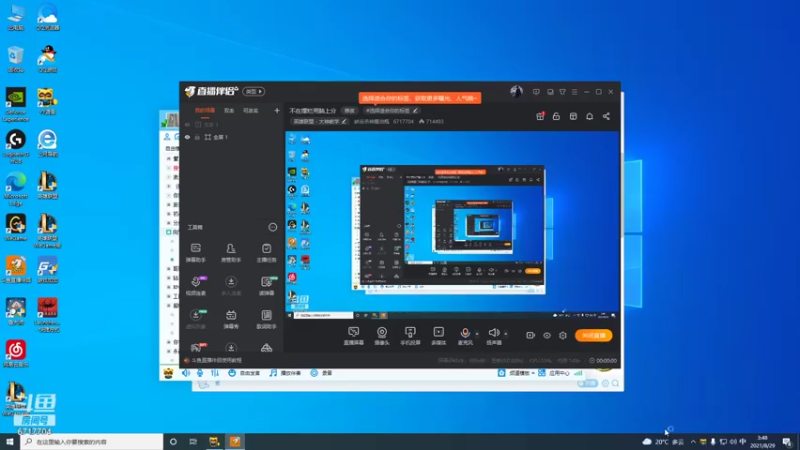
Task: Expand the microphone options arrow
Action: point(477,334)
